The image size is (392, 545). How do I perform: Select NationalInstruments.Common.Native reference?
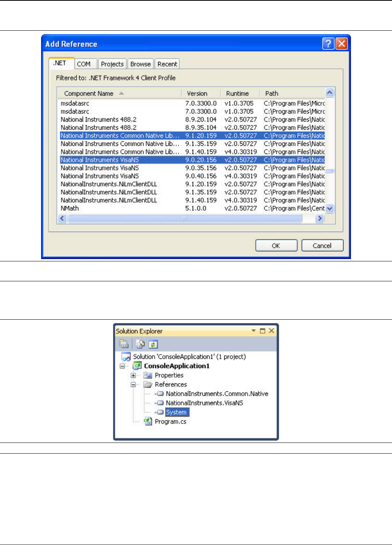pos(217,394)
